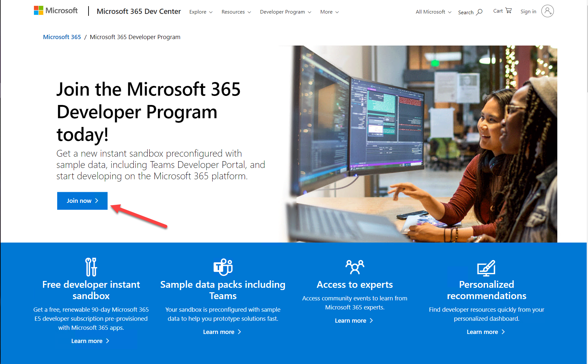Click the Search text label
The width and height of the screenshot is (588, 364).
(x=466, y=12)
